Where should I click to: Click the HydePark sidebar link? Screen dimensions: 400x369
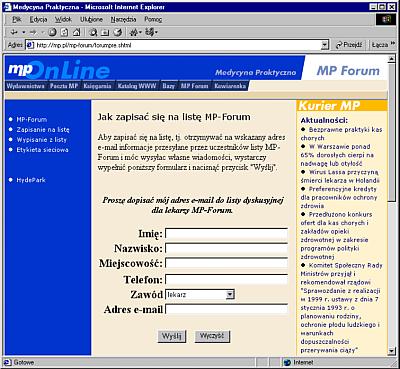point(31,180)
